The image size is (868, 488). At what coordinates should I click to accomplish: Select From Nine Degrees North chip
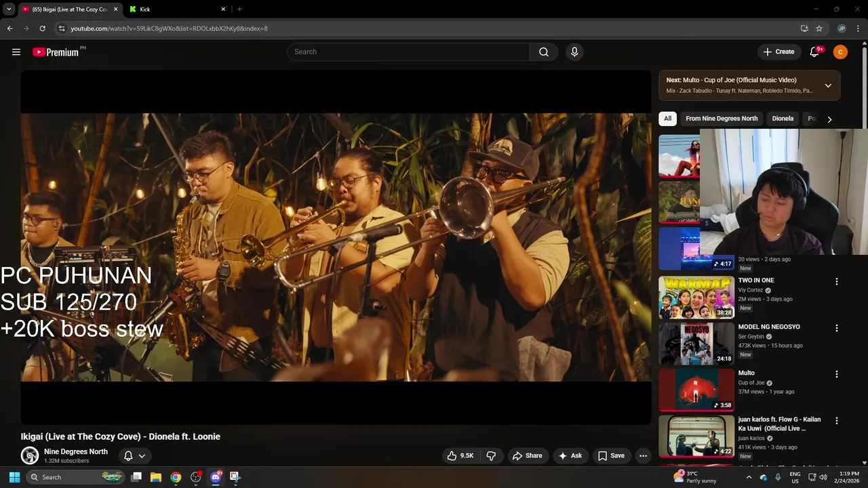coord(722,119)
